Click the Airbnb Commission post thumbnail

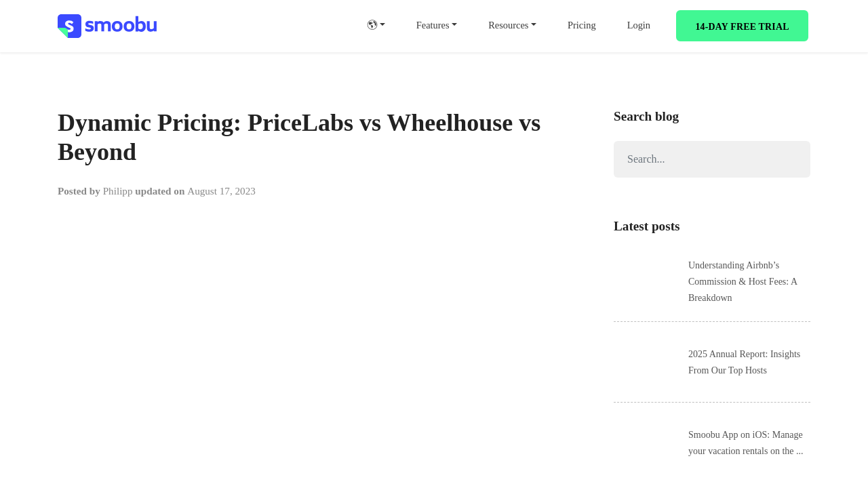(646, 281)
